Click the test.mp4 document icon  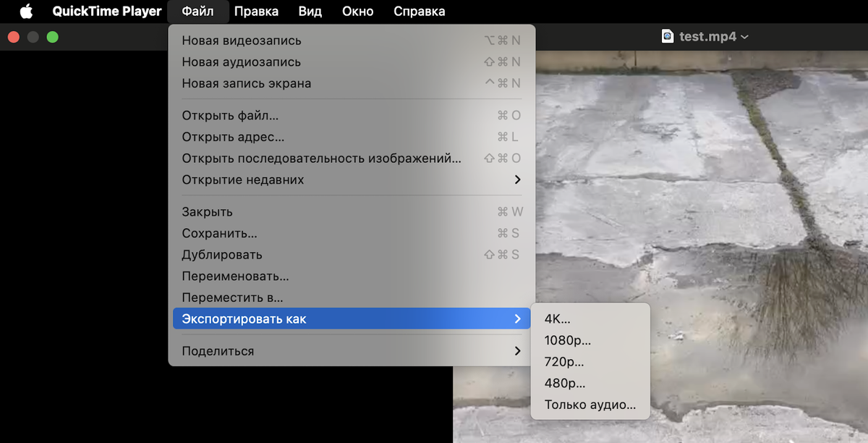point(668,36)
